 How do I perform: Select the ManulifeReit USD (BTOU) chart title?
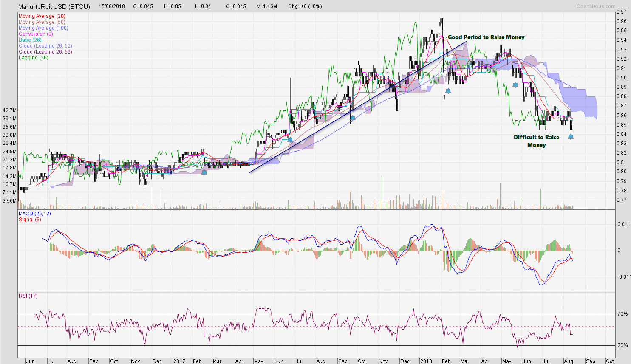(54, 6)
